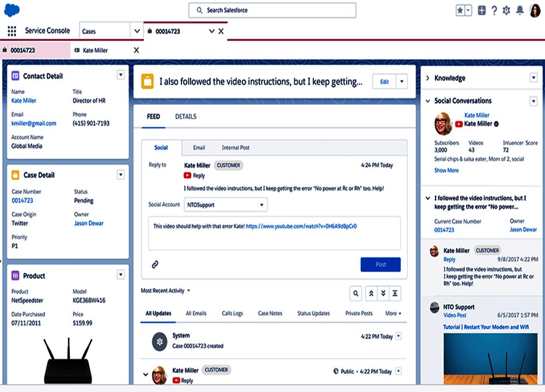Open the Contact Detail panel dropdown

pyautogui.click(x=120, y=75)
